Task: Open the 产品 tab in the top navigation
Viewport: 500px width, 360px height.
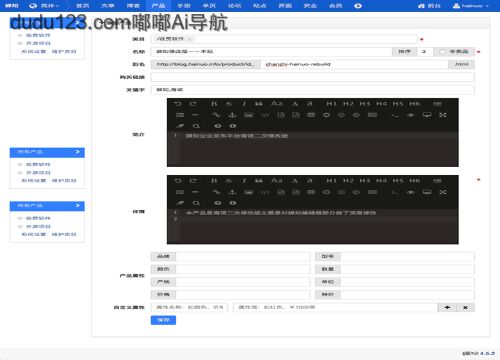Action: [x=158, y=6]
